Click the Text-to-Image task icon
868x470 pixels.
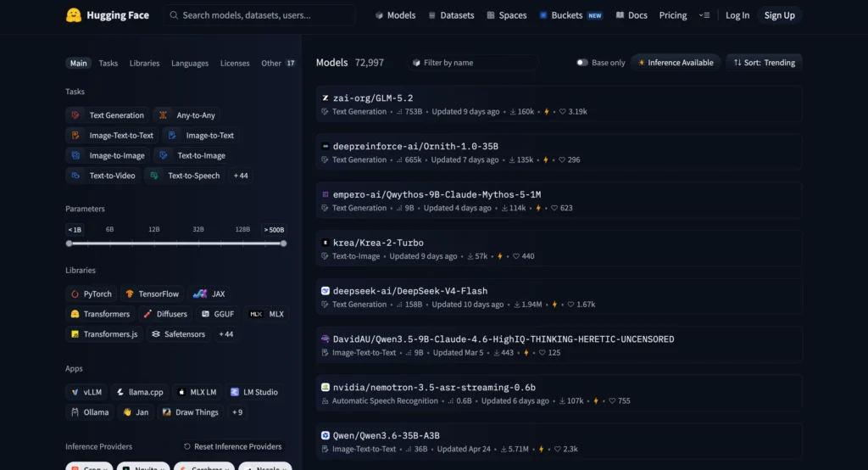pos(164,155)
